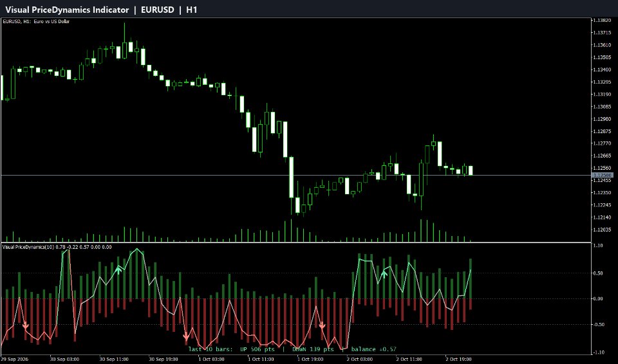The width and height of the screenshot is (618, 364).
Task: Click time axis label 1 Oct 11:00
Action: tap(262, 359)
